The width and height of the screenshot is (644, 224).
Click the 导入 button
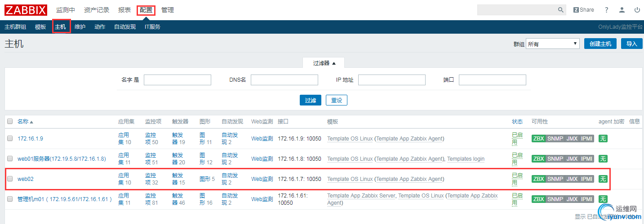pyautogui.click(x=632, y=44)
